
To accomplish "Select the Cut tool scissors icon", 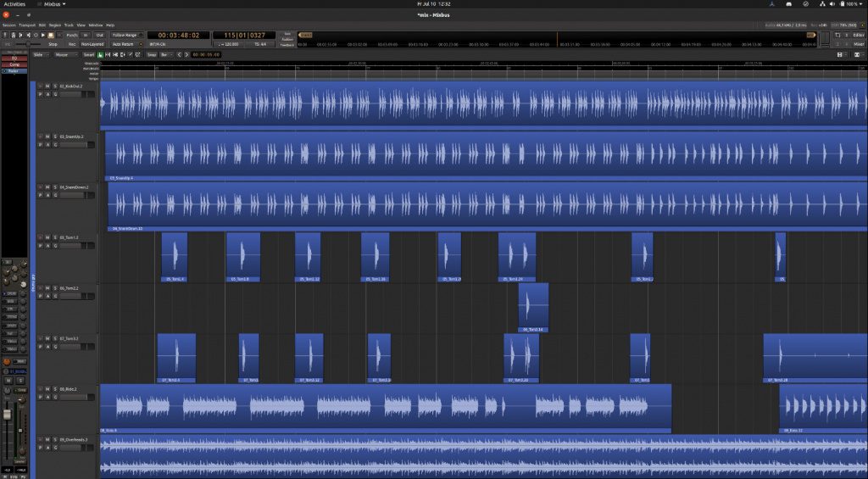I will pyautogui.click(x=115, y=55).
